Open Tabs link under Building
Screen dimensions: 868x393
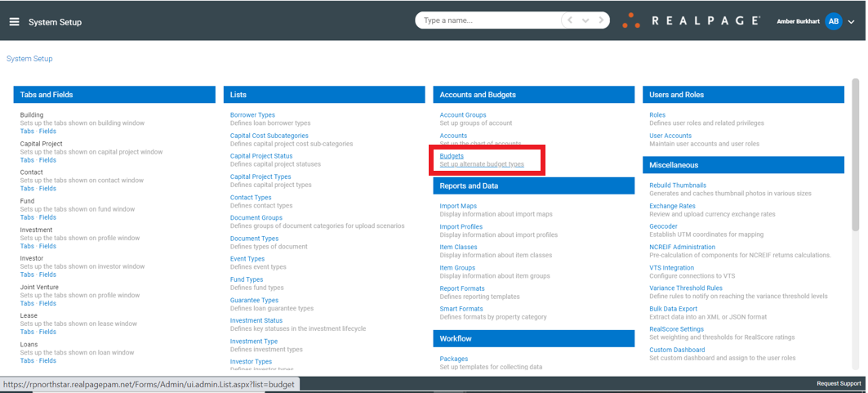click(27, 132)
